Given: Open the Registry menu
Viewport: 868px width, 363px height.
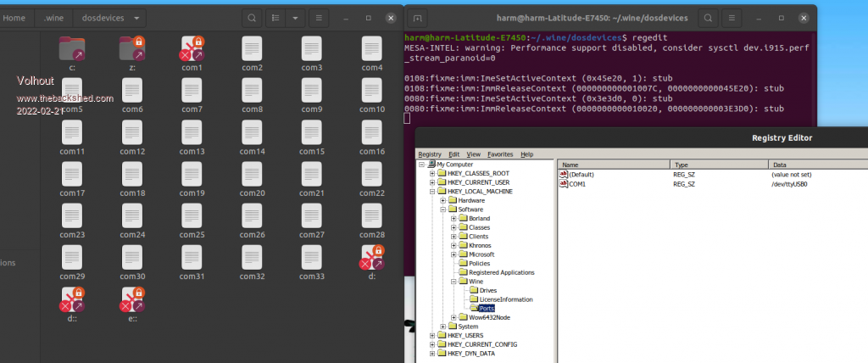Looking at the screenshot, I should (430, 154).
